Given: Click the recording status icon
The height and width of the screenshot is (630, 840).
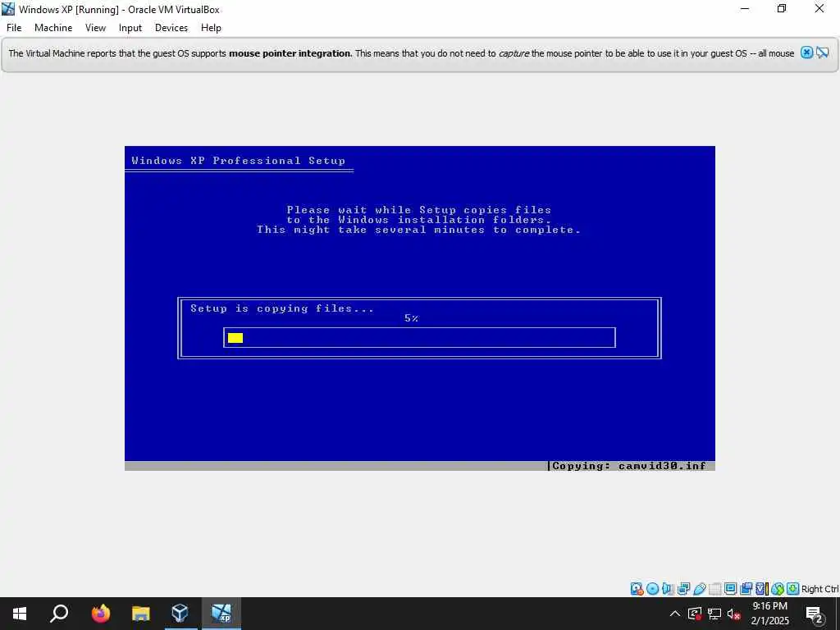Looking at the screenshot, I should pyautogui.click(x=746, y=589).
